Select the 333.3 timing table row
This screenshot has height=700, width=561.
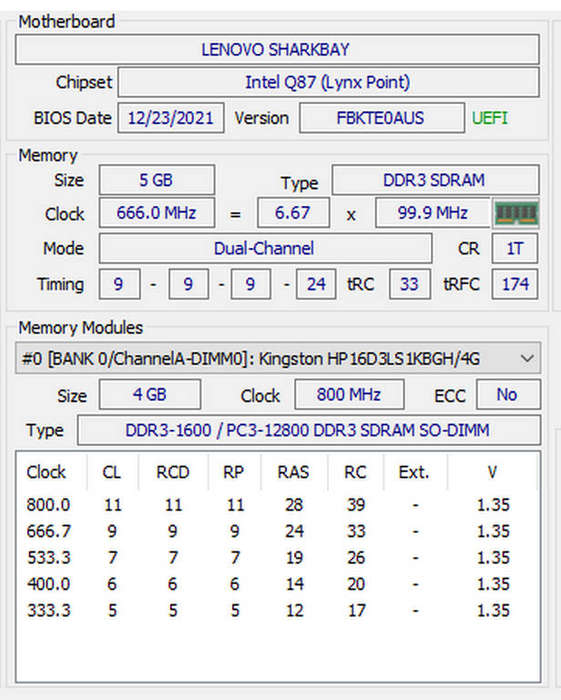[x=278, y=610]
